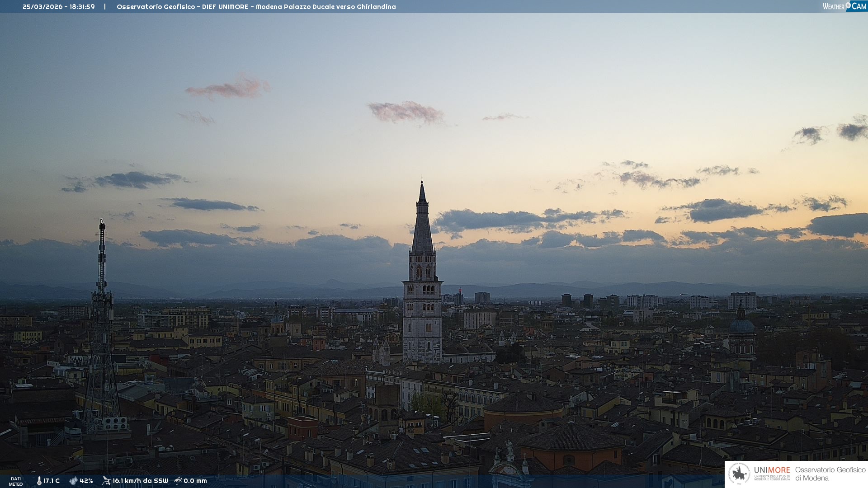868x488 pixels.
Task: Click the UNIMORE circular seal emblem
Action: tap(739, 474)
